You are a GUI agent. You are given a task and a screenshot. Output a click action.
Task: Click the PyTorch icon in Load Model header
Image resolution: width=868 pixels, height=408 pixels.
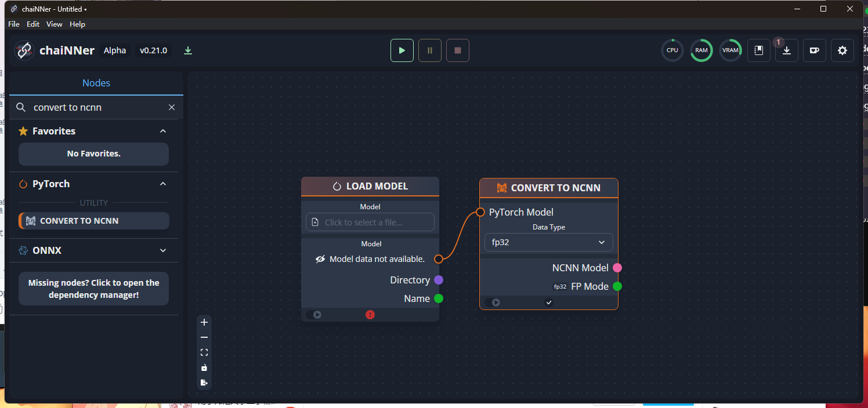tap(337, 186)
